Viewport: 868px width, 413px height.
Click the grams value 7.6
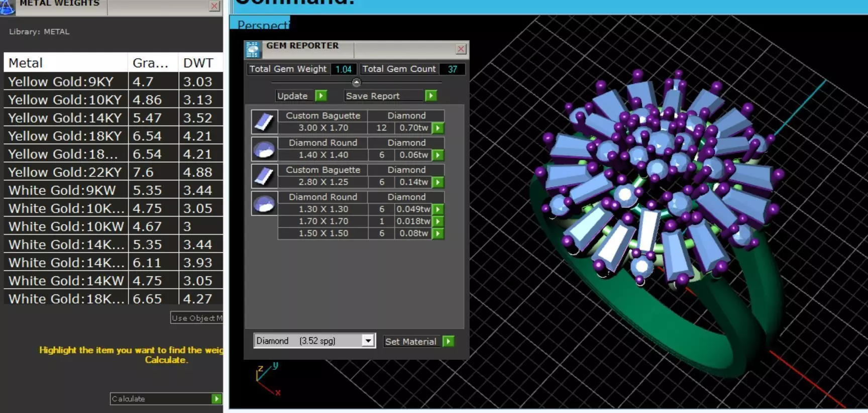click(153, 172)
